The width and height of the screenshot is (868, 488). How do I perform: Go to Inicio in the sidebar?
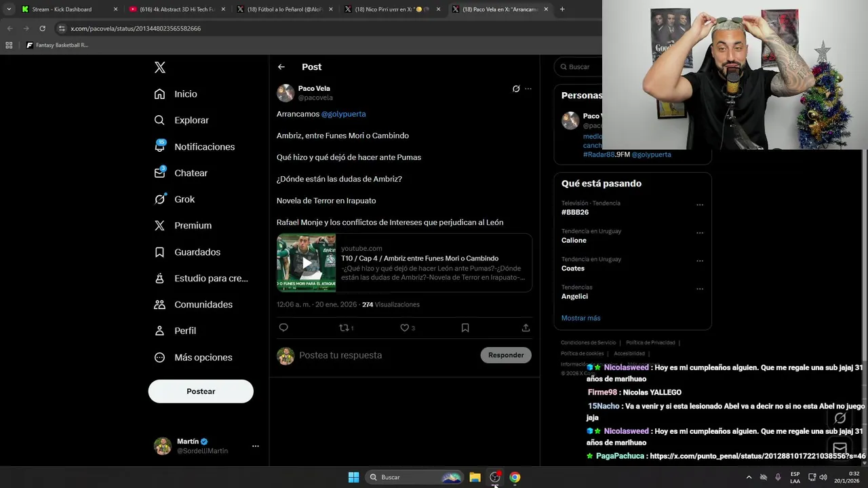click(176, 94)
